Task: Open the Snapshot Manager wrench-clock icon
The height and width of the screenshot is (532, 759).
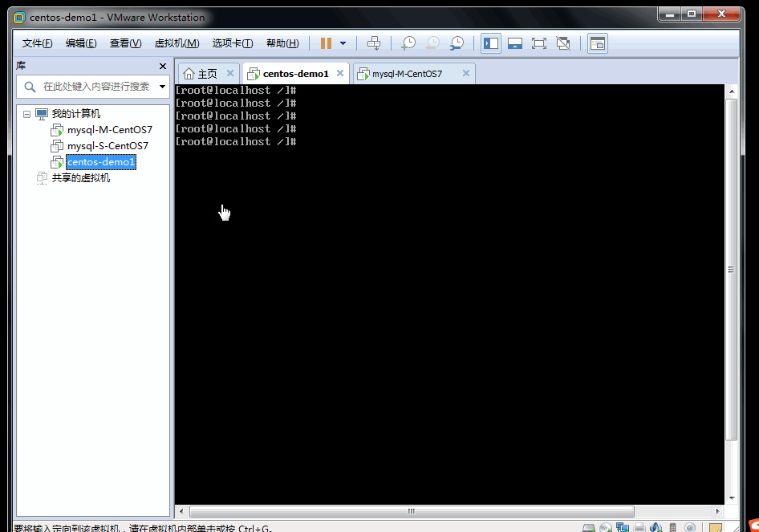Action: click(x=457, y=43)
